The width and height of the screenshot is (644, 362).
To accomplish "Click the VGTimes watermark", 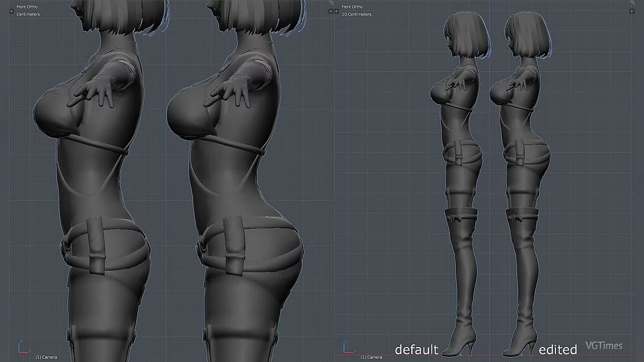I will click(604, 345).
